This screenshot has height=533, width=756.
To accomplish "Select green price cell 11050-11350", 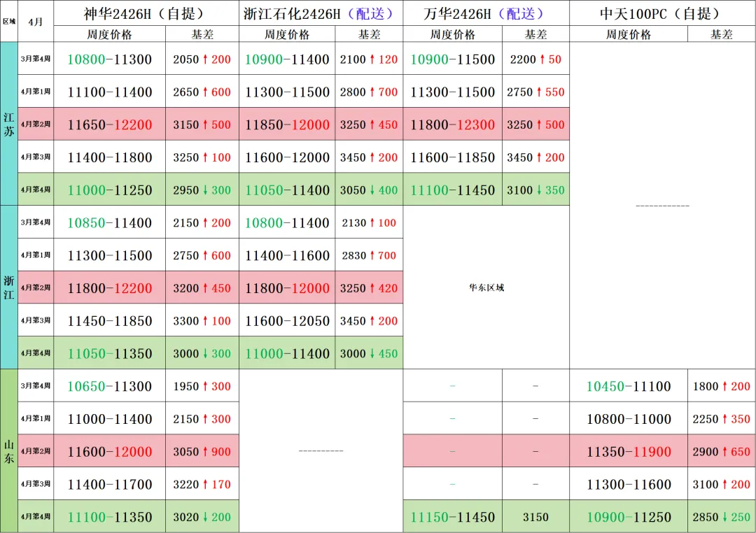I will (x=109, y=353).
